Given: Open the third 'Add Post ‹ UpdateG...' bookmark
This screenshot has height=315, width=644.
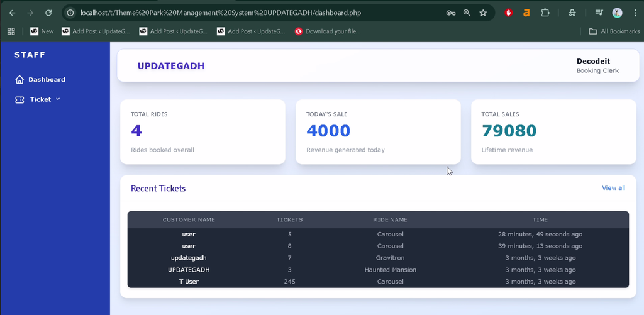Looking at the screenshot, I should (251, 31).
